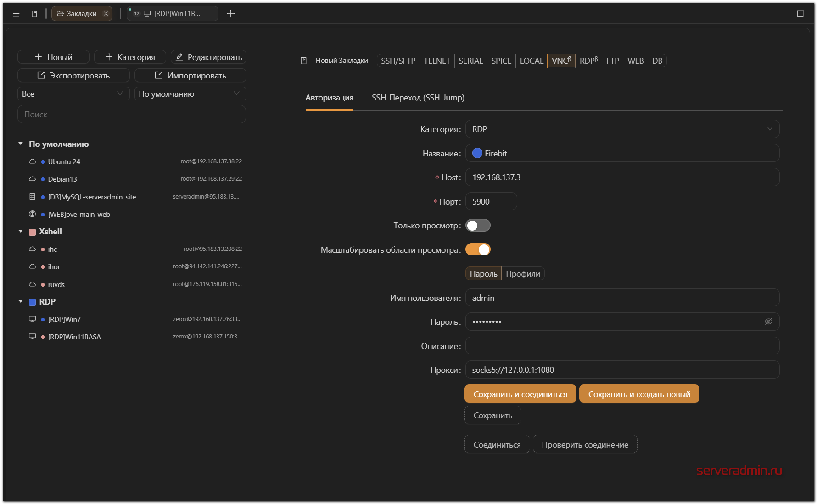Switch to the [RDP]Win11B... session tab

tap(173, 14)
